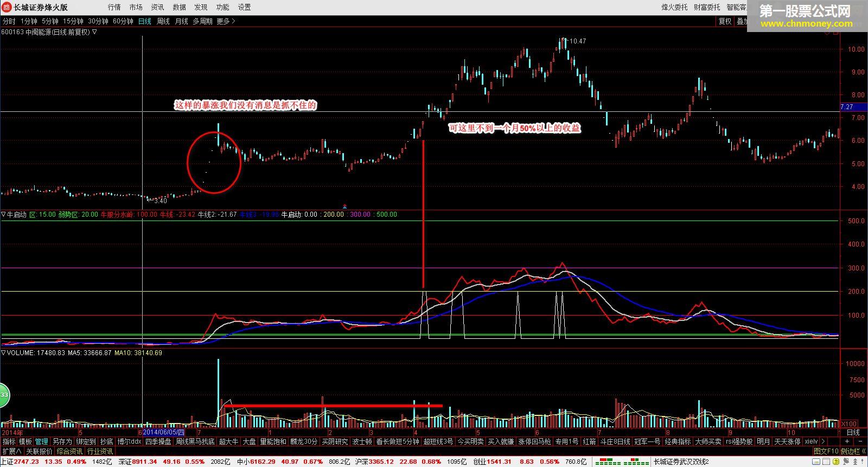This screenshot has height=467, width=868.
Task: Click 另存为 in indicator bar
Action: point(62,441)
